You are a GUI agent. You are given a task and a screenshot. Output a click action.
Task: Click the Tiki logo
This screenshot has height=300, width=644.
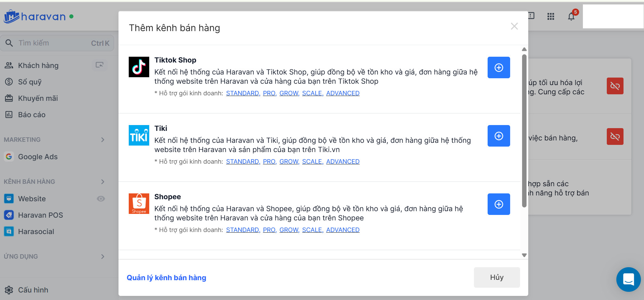click(x=139, y=135)
